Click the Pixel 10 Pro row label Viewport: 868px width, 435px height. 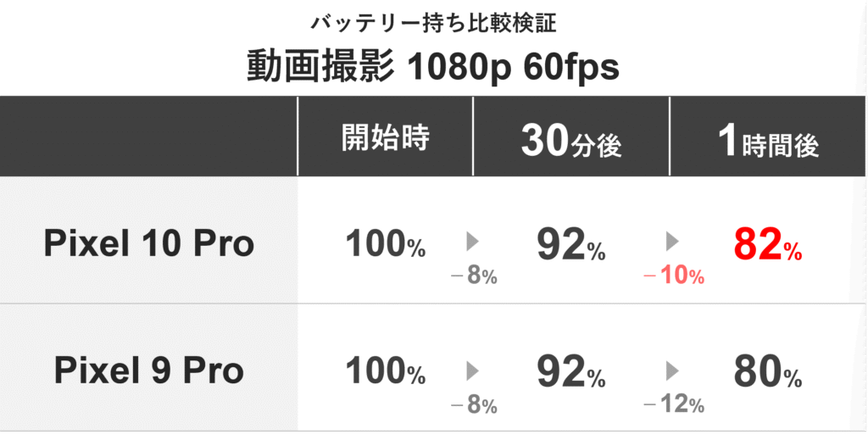click(x=149, y=244)
